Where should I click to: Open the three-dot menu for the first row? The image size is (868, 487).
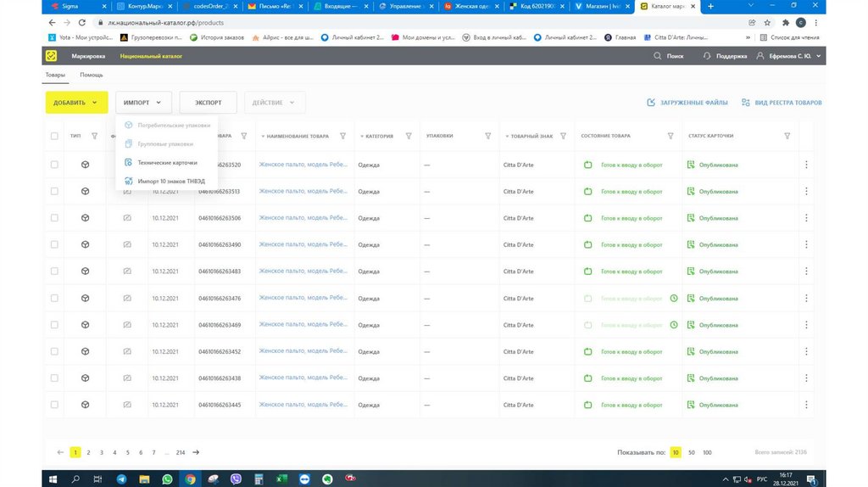[x=806, y=165]
